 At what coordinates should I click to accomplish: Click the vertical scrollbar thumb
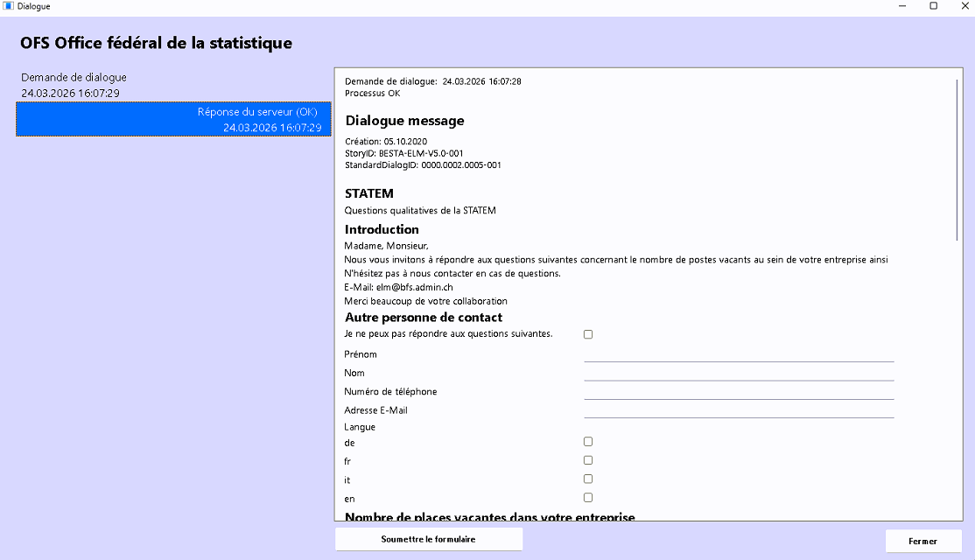coord(957,159)
